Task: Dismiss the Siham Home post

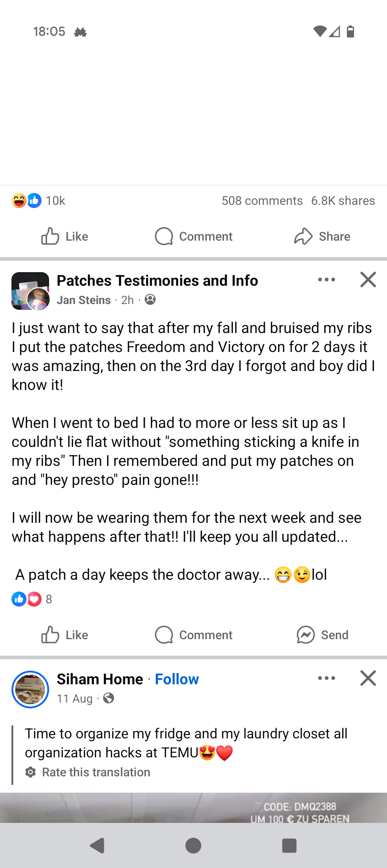Action: coord(368,678)
